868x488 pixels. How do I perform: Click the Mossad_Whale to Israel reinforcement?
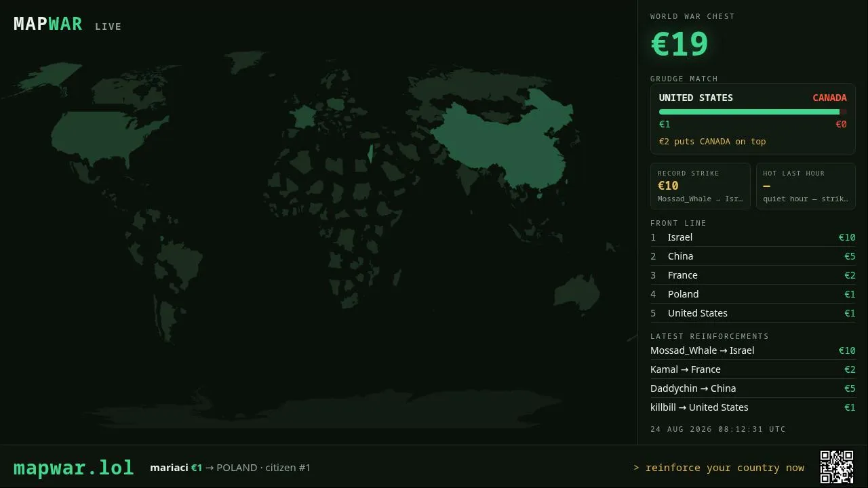pyautogui.click(x=753, y=350)
